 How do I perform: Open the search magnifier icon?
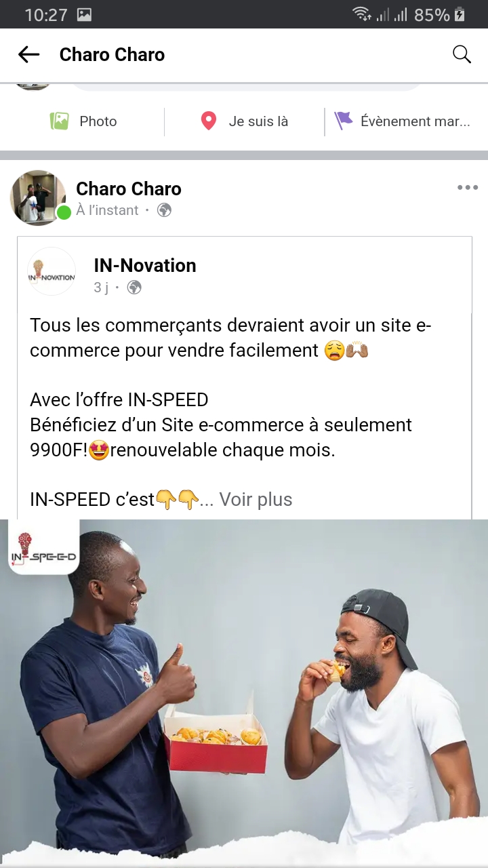point(462,55)
